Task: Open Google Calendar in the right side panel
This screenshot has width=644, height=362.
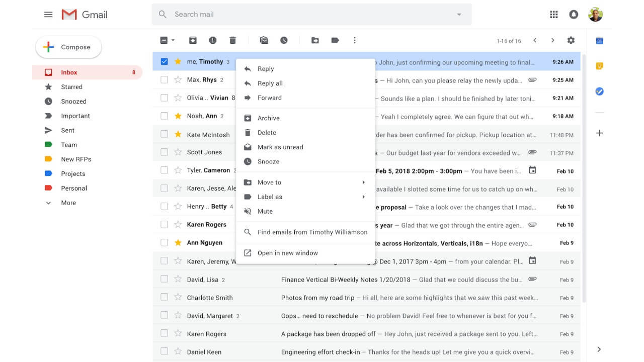Action: [x=599, y=41]
